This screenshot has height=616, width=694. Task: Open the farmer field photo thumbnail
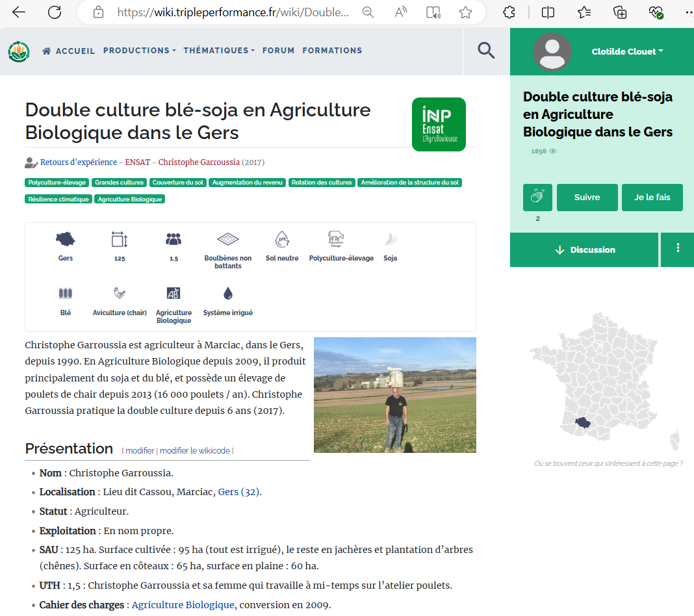pos(394,394)
